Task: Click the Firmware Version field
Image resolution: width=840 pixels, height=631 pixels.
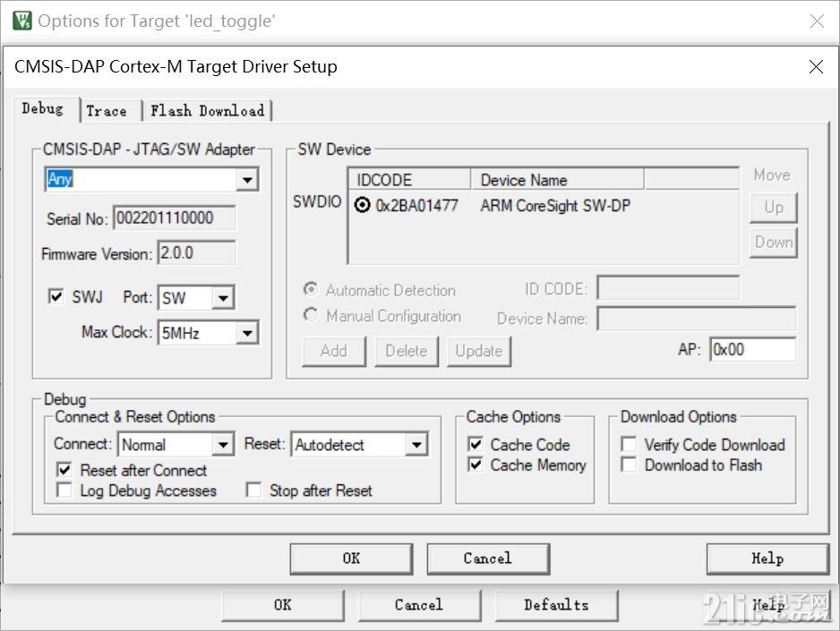Action: [196, 252]
